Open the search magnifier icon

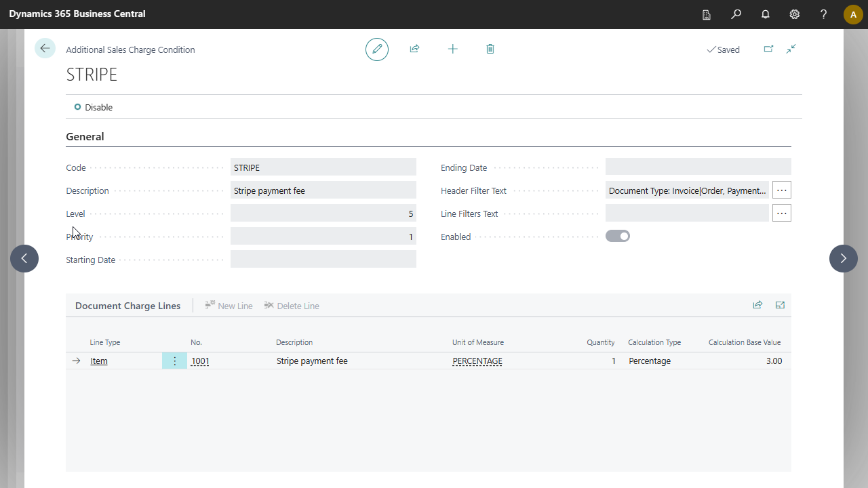[736, 14]
